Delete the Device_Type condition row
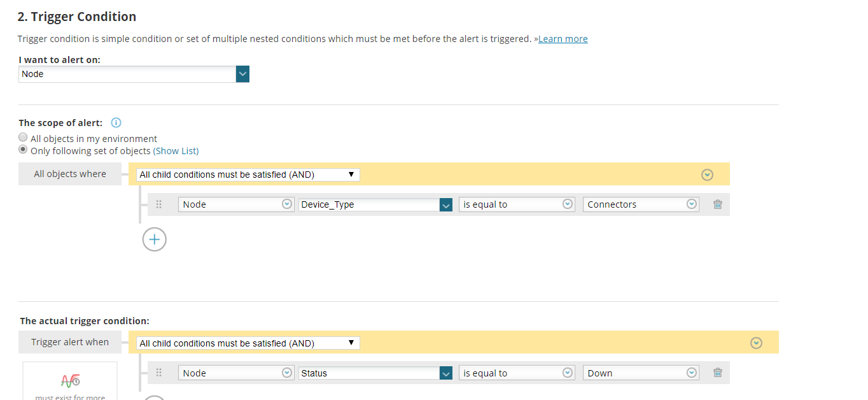Screen dimensions: 868x400 click(718, 204)
